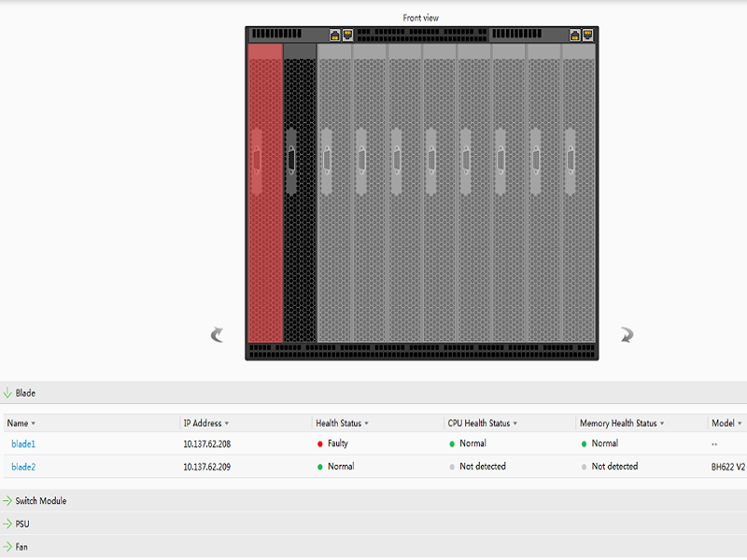The height and width of the screenshot is (560, 747).
Task: Click blade2 CPU status Not detected
Action: click(483, 466)
